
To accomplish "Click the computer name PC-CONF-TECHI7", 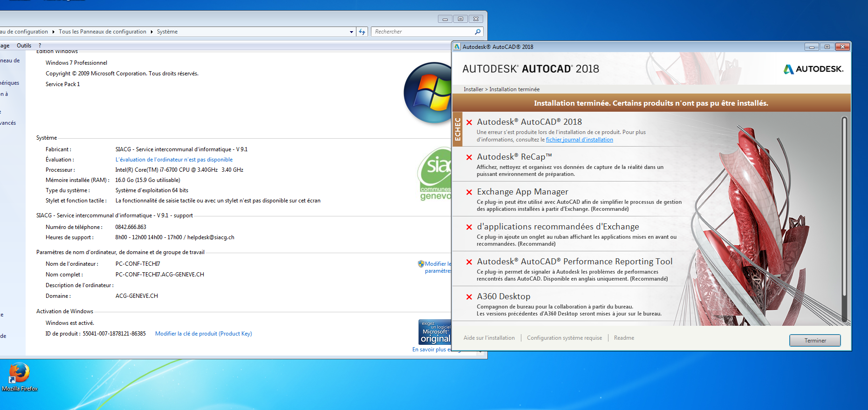I will tap(137, 264).
